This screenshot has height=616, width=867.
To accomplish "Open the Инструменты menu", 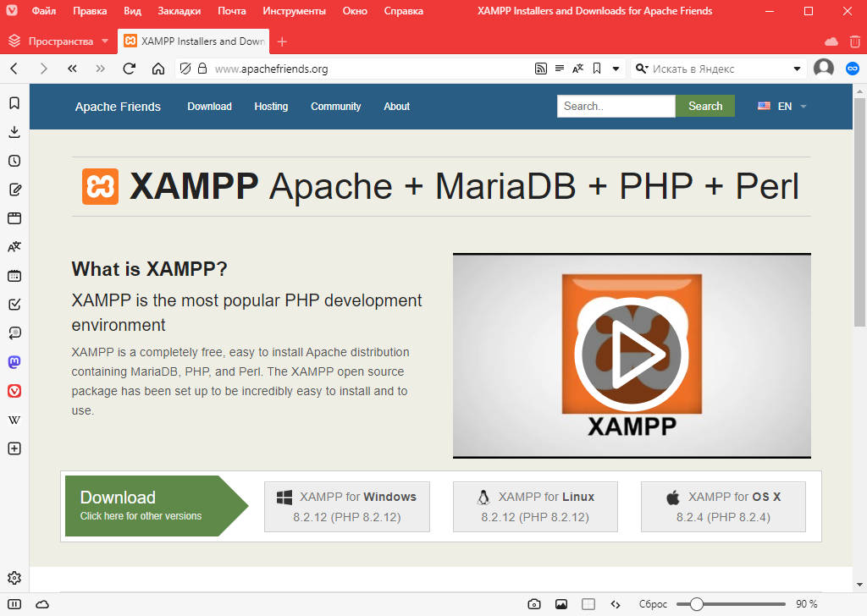I will click(x=294, y=11).
